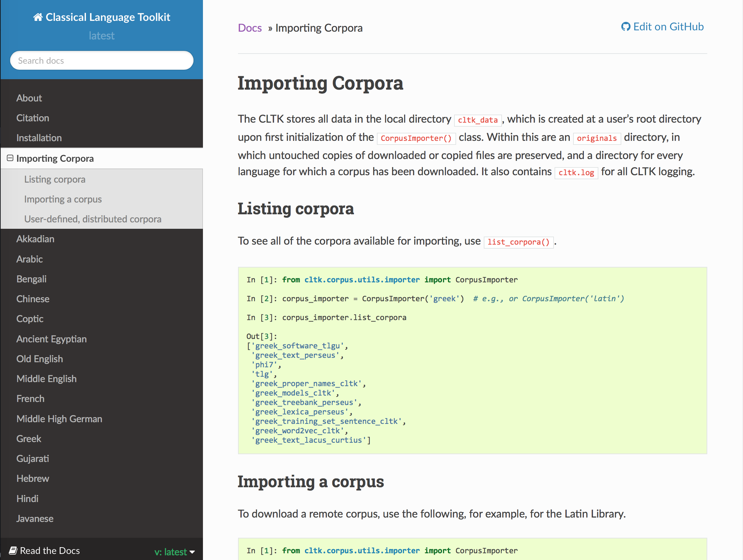The width and height of the screenshot is (743, 560).
Task: Open the French documentation page
Action: (30, 399)
